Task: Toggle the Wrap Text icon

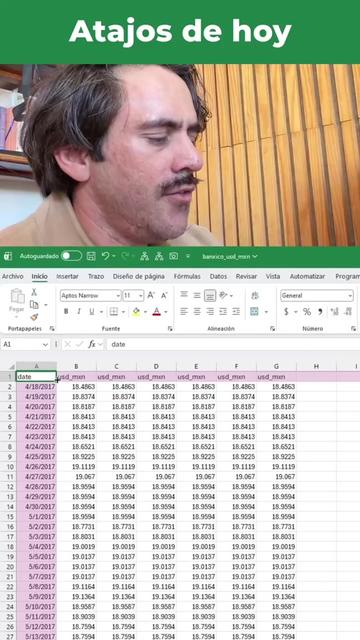Action: [255, 295]
